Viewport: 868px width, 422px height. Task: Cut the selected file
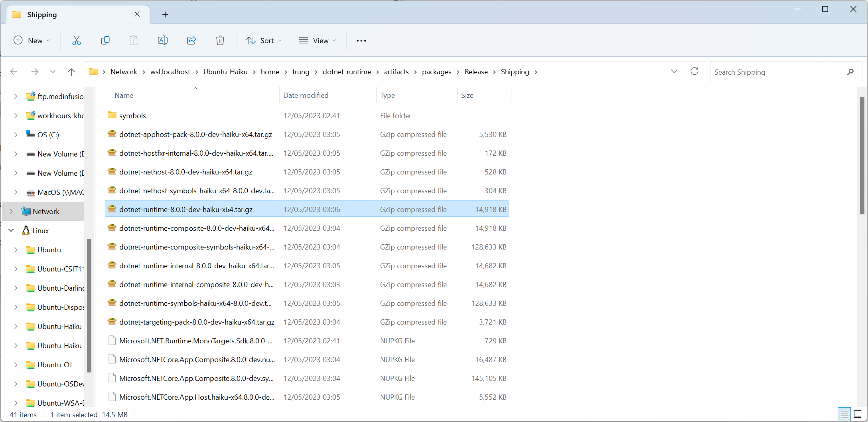point(77,40)
